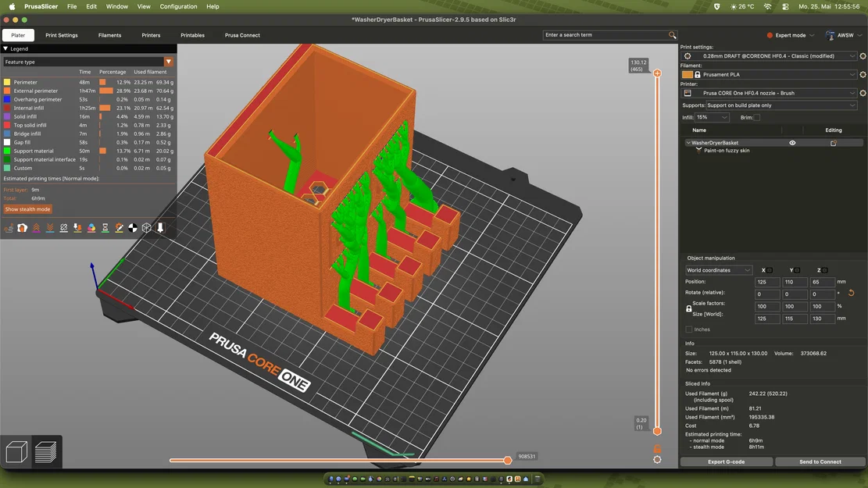Toggle the Seams display icon

coord(63,228)
